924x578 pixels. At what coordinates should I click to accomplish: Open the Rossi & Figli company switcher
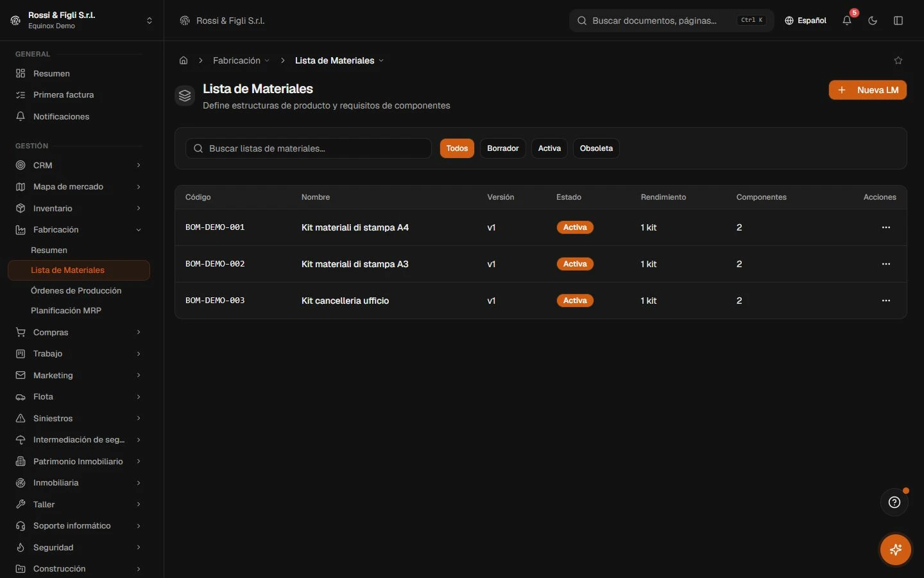[x=82, y=21]
